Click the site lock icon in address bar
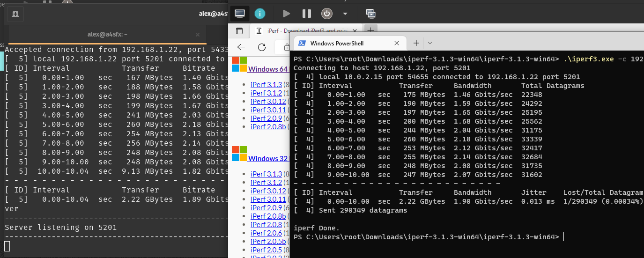 coord(287,47)
